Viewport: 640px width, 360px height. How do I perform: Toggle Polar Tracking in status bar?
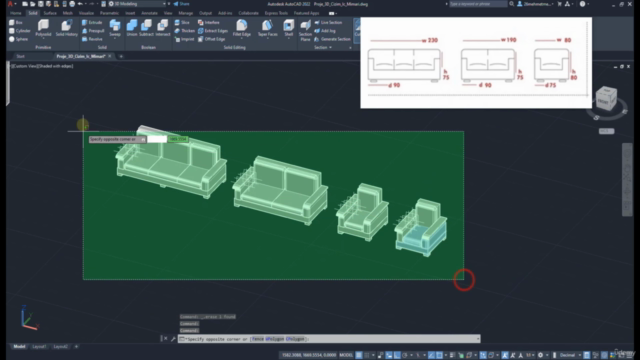pyautogui.click(x=404, y=355)
